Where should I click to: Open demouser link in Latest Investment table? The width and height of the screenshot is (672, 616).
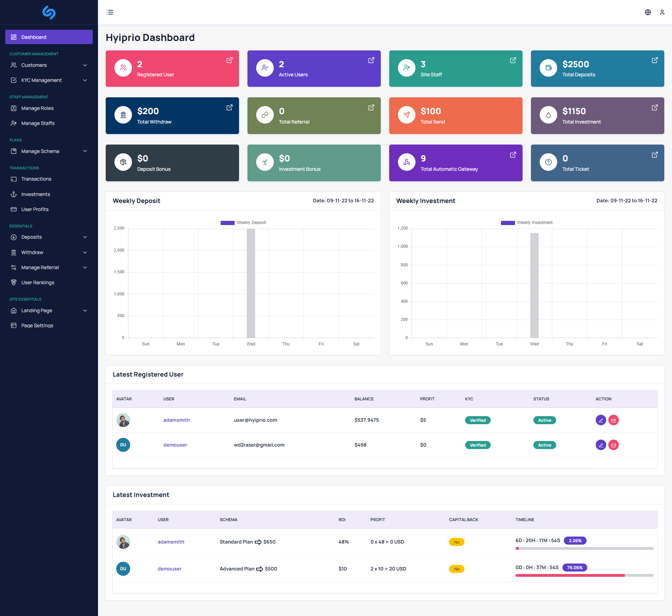click(169, 569)
